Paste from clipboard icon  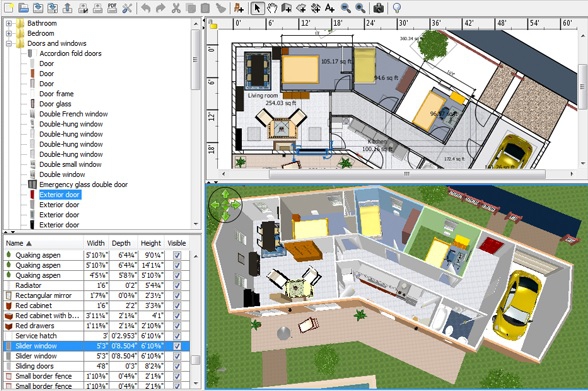pos(205,7)
